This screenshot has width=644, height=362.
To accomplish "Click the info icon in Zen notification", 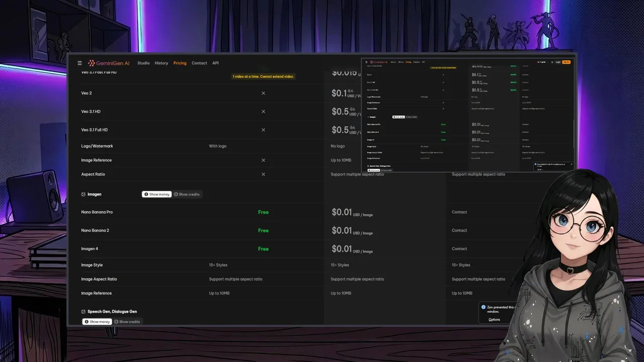I will [484, 307].
